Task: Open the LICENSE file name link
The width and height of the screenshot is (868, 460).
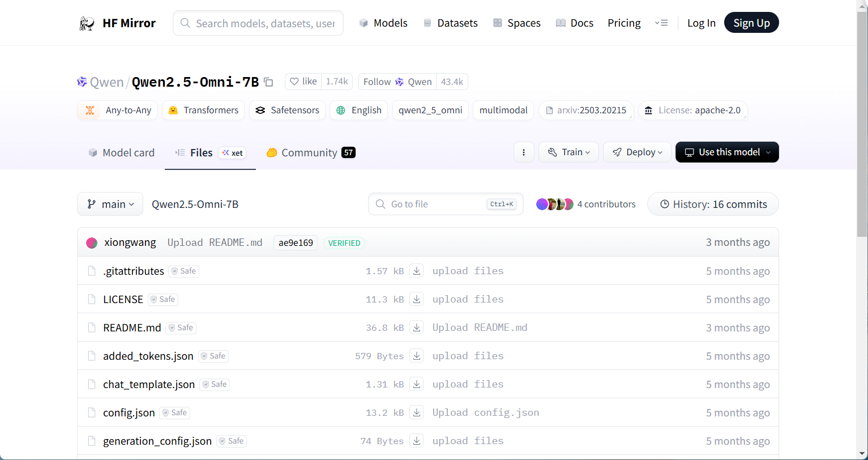Action: coord(123,299)
